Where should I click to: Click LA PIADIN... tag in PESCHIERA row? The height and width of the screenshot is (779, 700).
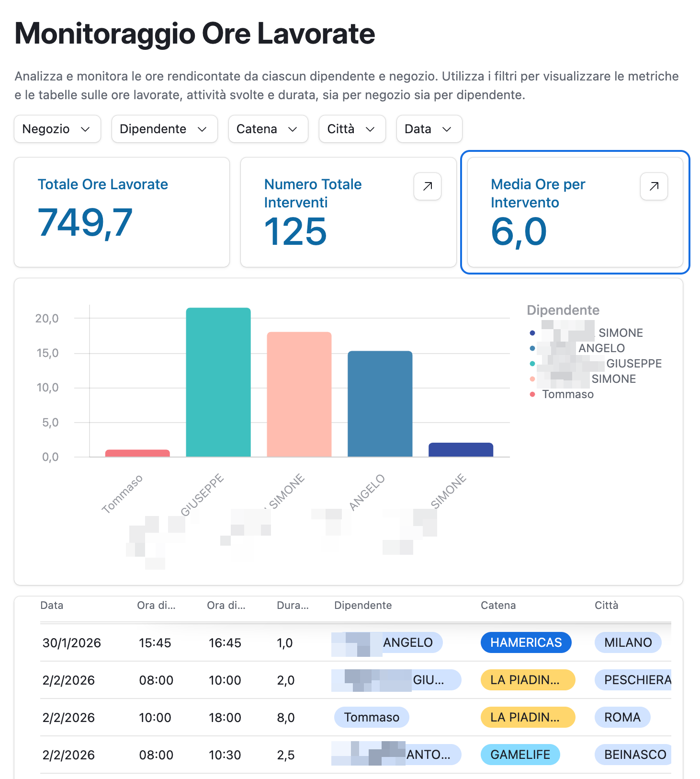pyautogui.click(x=528, y=680)
